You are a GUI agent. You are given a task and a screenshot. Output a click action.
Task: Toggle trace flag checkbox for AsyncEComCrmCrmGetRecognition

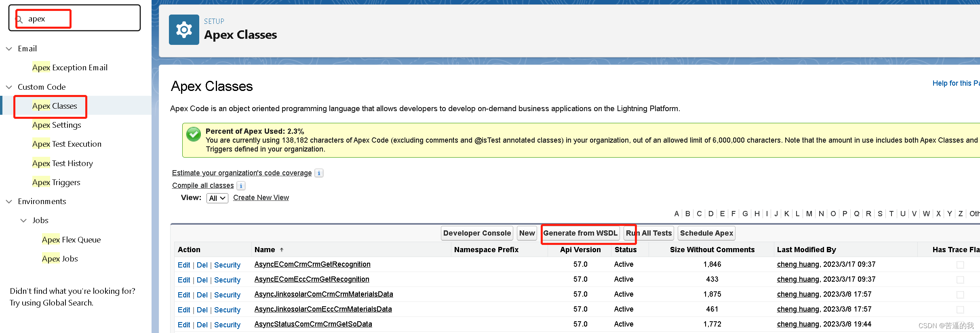pyautogui.click(x=960, y=265)
